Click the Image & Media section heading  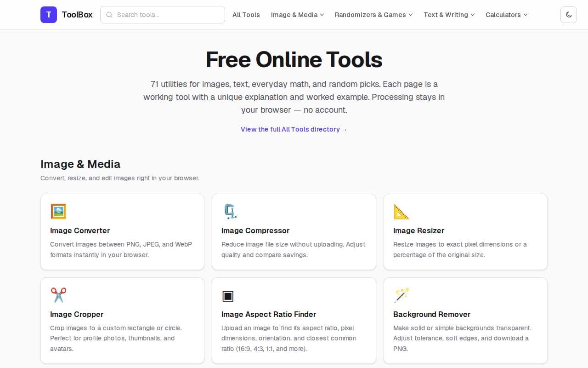(80, 164)
